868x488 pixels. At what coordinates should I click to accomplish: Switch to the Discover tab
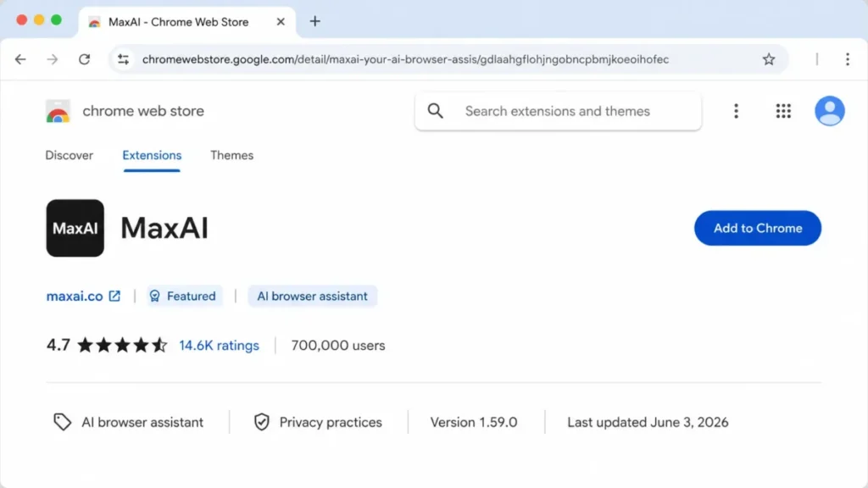(x=70, y=156)
